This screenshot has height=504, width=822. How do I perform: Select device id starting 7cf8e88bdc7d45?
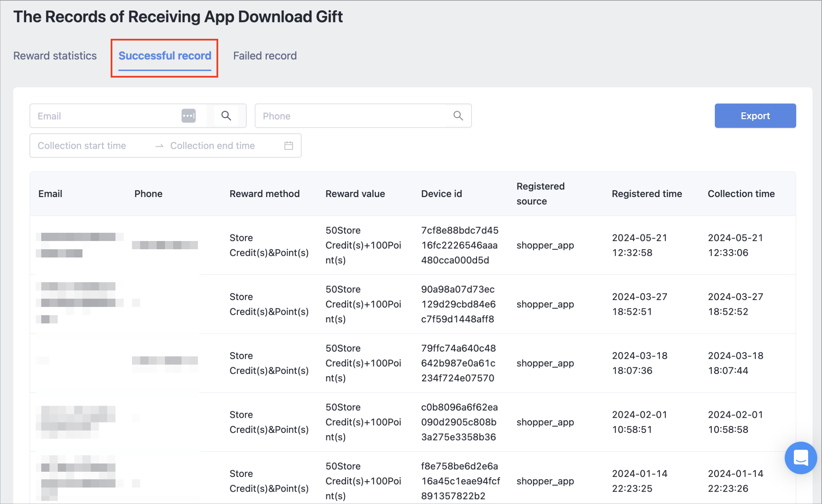coord(460,245)
